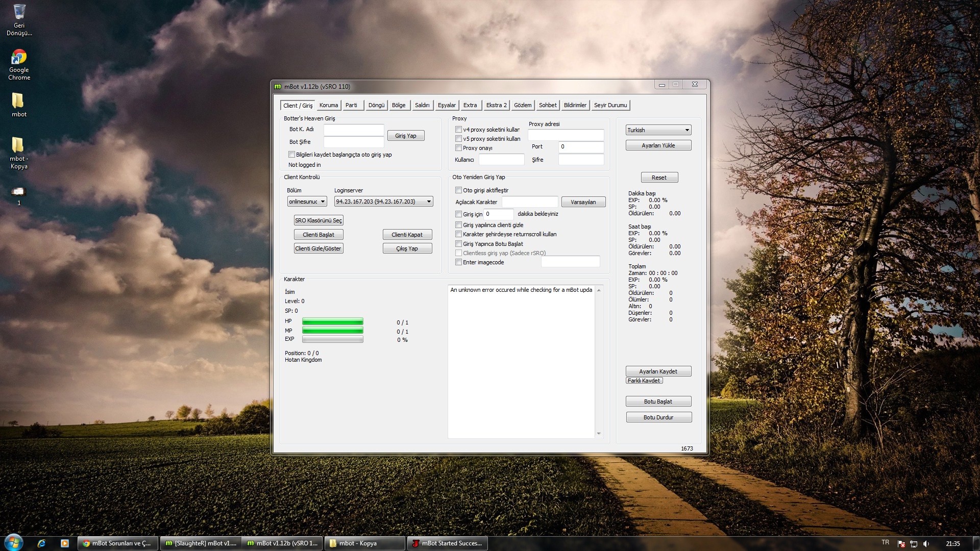Open the Turkish language dropdown
Viewport: 980px width, 551px height.
pyautogui.click(x=658, y=130)
